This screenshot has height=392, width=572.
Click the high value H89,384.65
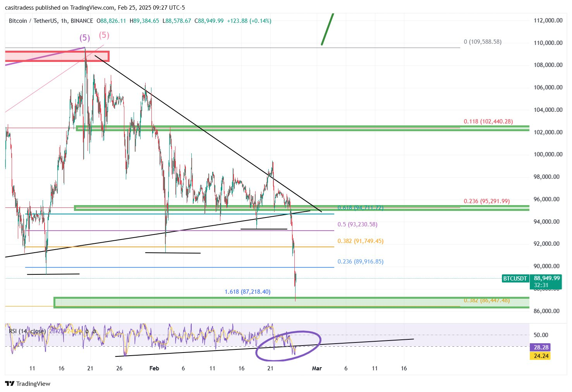[x=144, y=21]
